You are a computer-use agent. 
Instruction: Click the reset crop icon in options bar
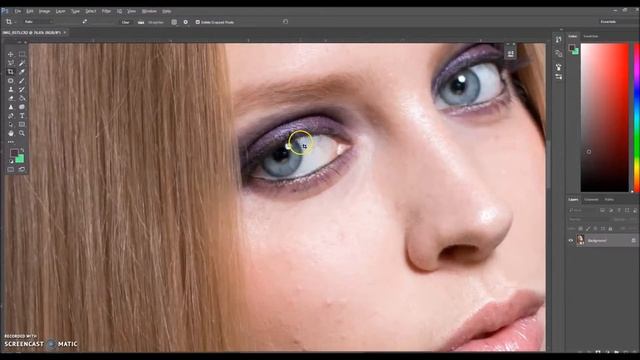pyautogui.click(x=285, y=22)
